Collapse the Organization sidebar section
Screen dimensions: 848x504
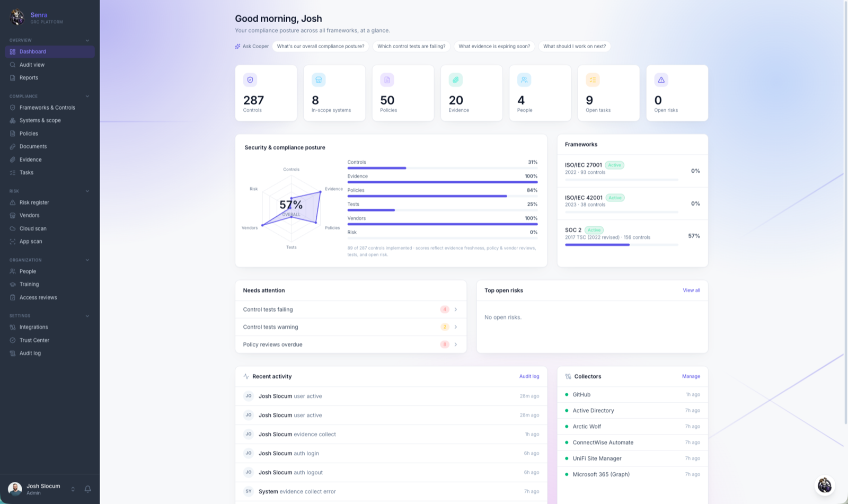point(87,260)
